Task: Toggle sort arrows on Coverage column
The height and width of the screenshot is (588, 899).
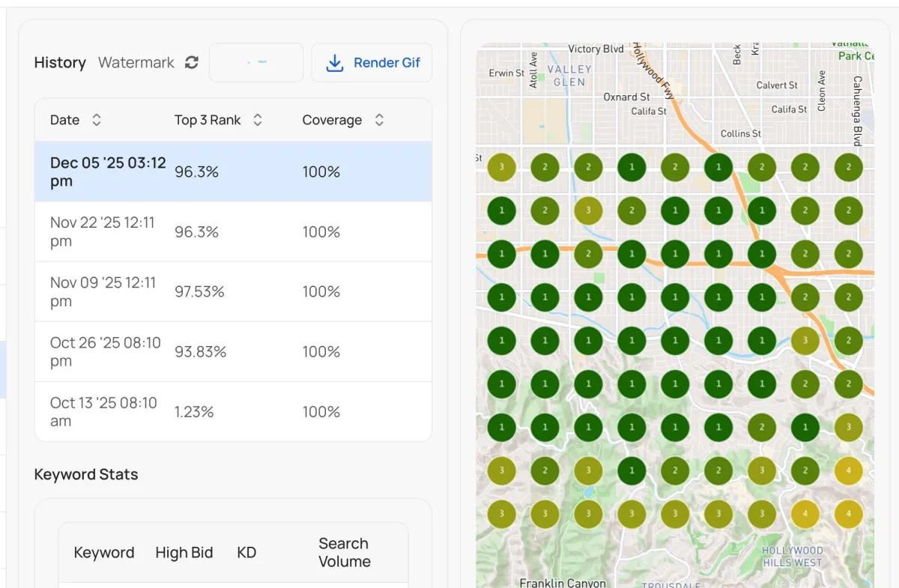Action: coord(379,120)
